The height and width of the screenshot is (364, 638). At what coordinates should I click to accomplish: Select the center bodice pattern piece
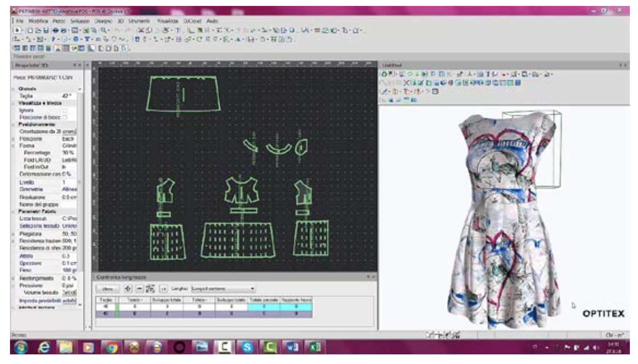(241, 190)
